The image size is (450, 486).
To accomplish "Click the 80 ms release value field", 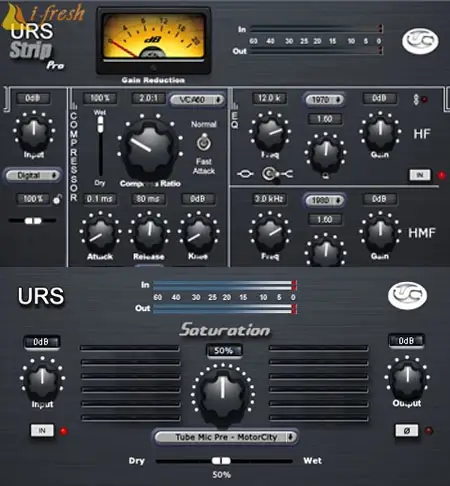I will 149,199.
